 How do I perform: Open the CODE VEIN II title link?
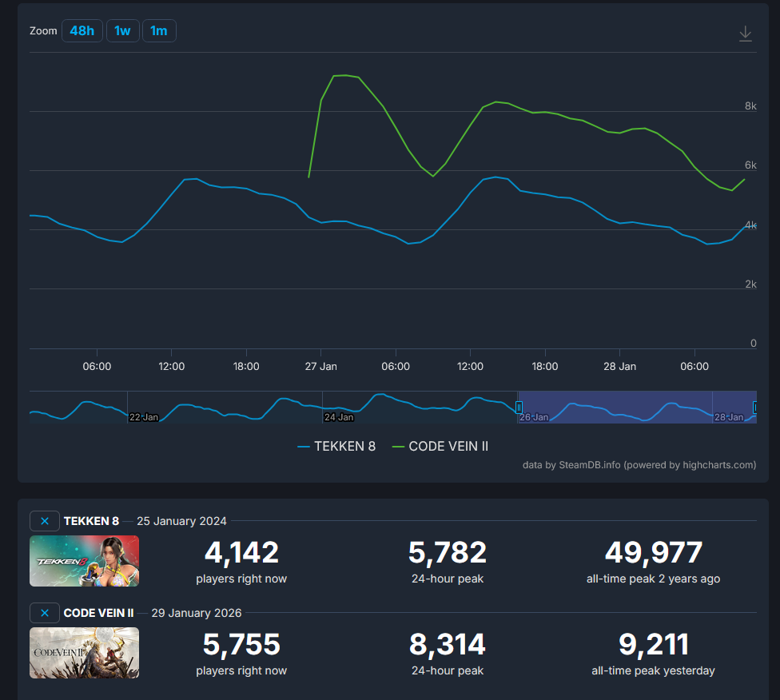pyautogui.click(x=98, y=613)
